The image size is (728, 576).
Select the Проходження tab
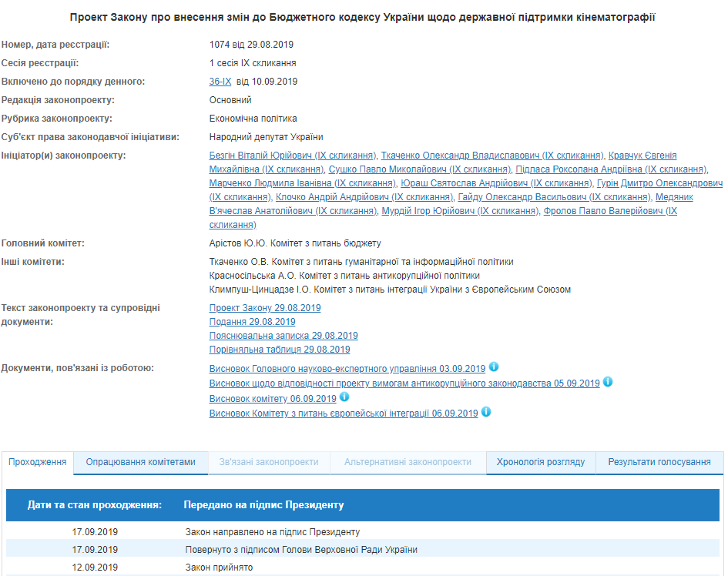click(x=38, y=462)
